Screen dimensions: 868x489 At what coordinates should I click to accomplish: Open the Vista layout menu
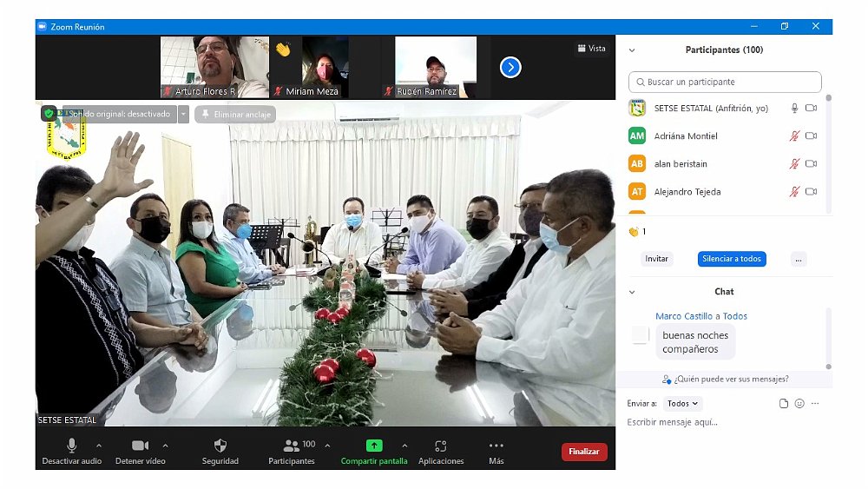click(591, 49)
